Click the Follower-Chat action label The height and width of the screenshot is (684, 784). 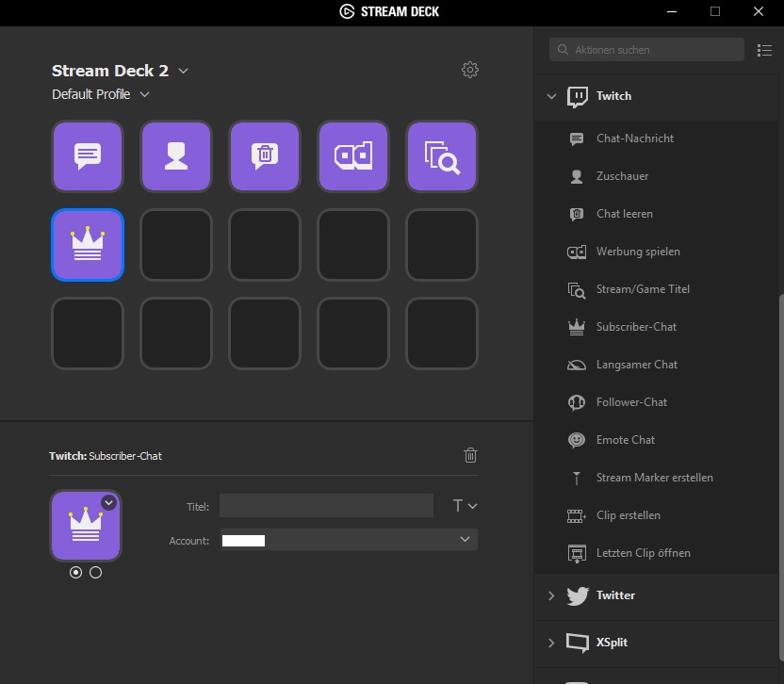(x=631, y=402)
